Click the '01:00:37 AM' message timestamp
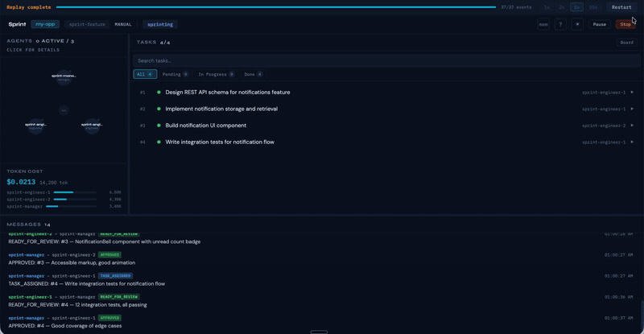 click(618, 318)
